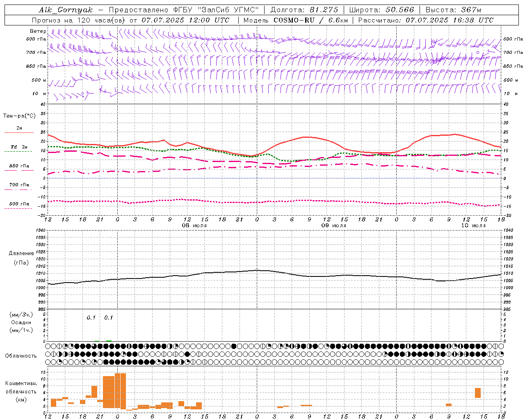Screen dimensions: 525x420
Task: Click the small green precipitation bar
Action: (109, 340)
